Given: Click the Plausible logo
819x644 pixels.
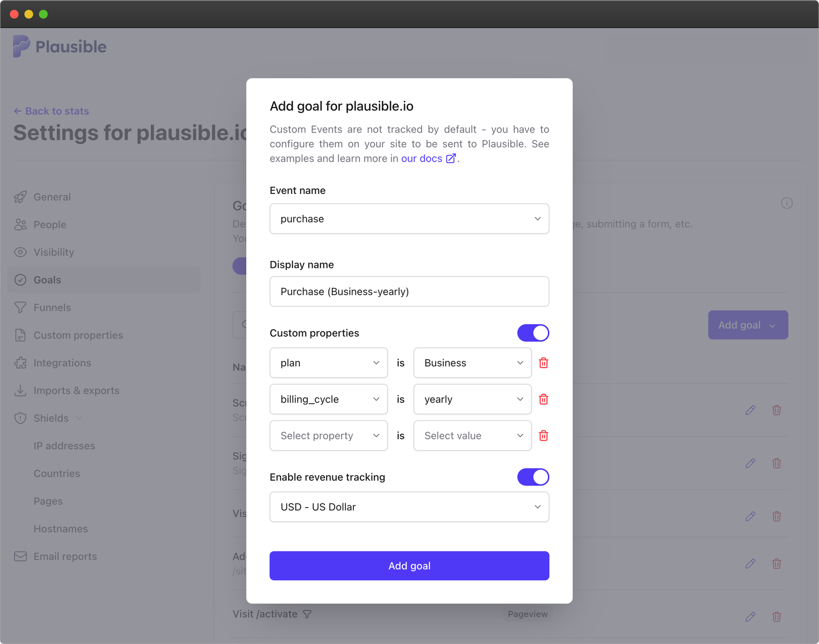Looking at the screenshot, I should (x=59, y=46).
